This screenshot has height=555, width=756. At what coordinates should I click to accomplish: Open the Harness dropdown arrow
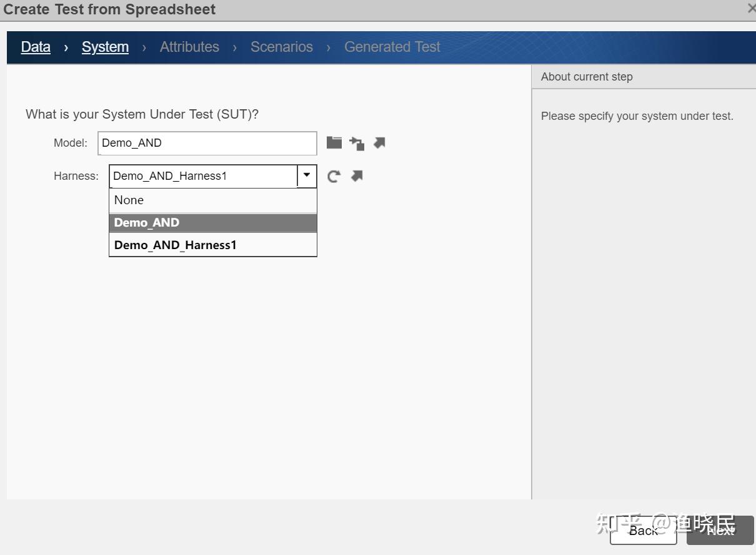306,175
